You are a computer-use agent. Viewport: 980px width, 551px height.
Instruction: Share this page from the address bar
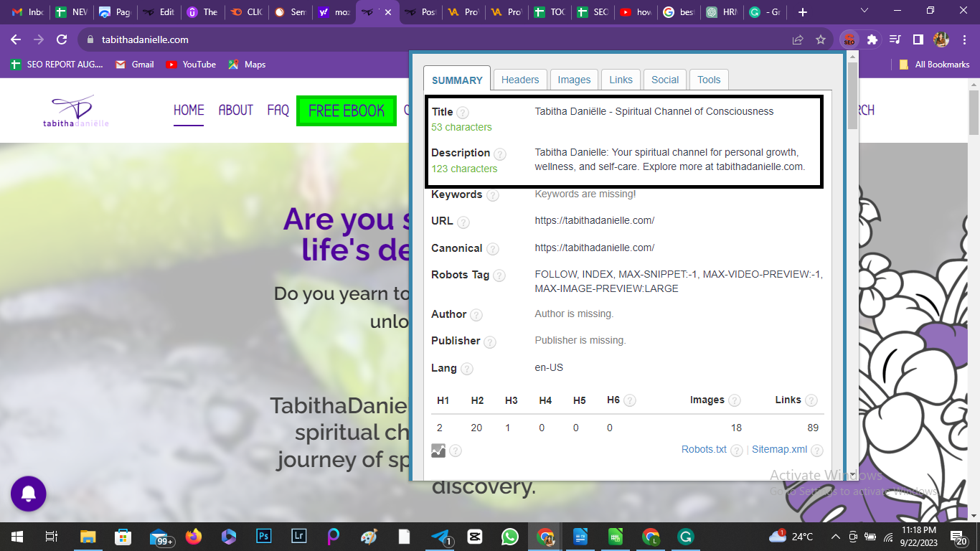798,39
